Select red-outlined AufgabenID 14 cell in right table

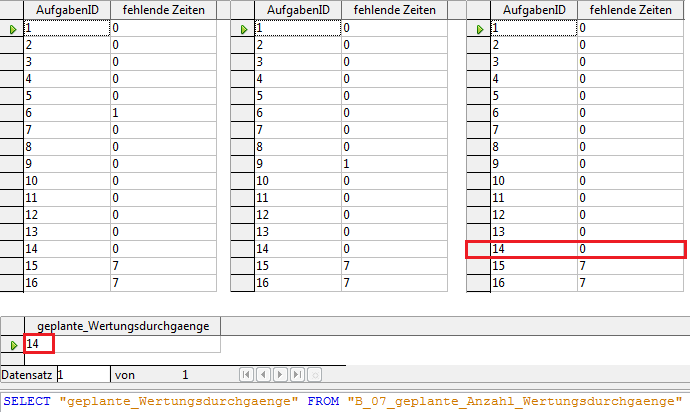pos(531,249)
